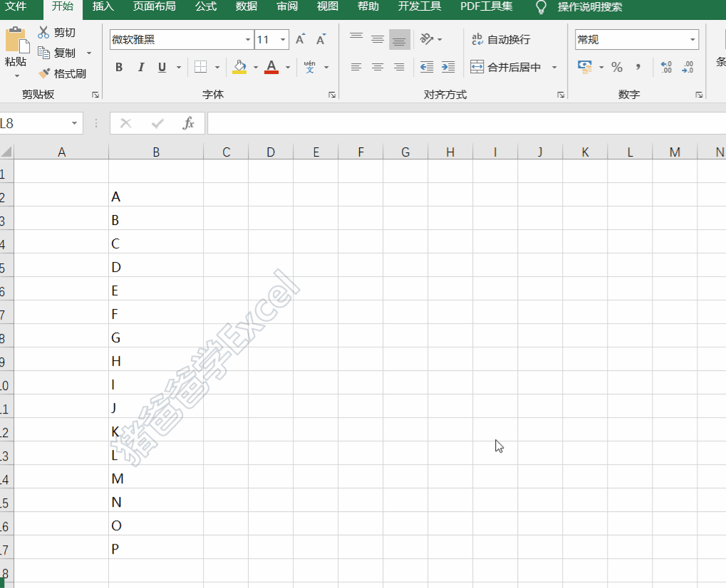Increase indent

(x=448, y=67)
